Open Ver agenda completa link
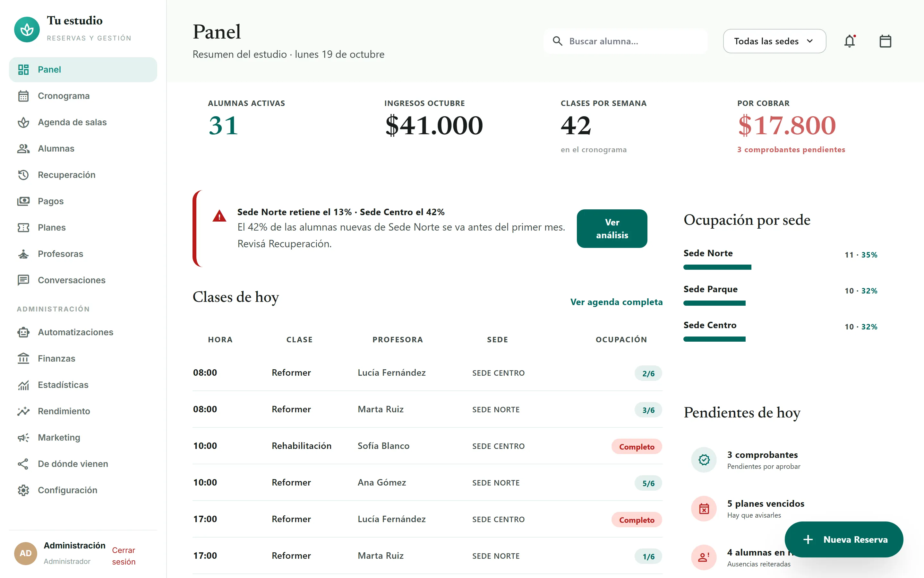 point(616,302)
